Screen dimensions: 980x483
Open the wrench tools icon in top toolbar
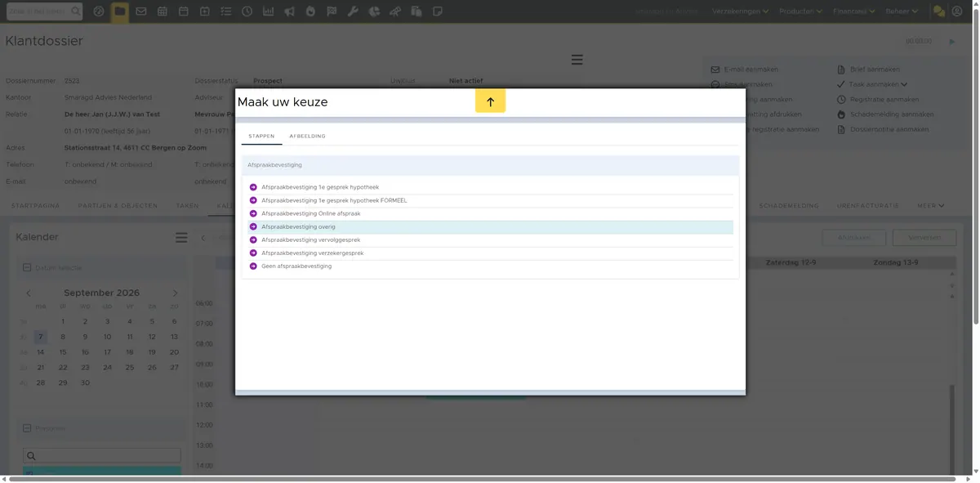(353, 11)
